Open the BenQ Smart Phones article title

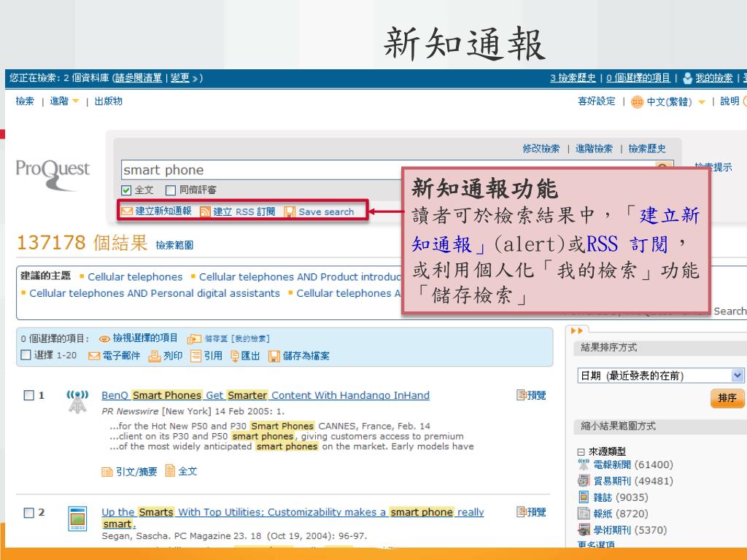pyautogui.click(x=266, y=395)
